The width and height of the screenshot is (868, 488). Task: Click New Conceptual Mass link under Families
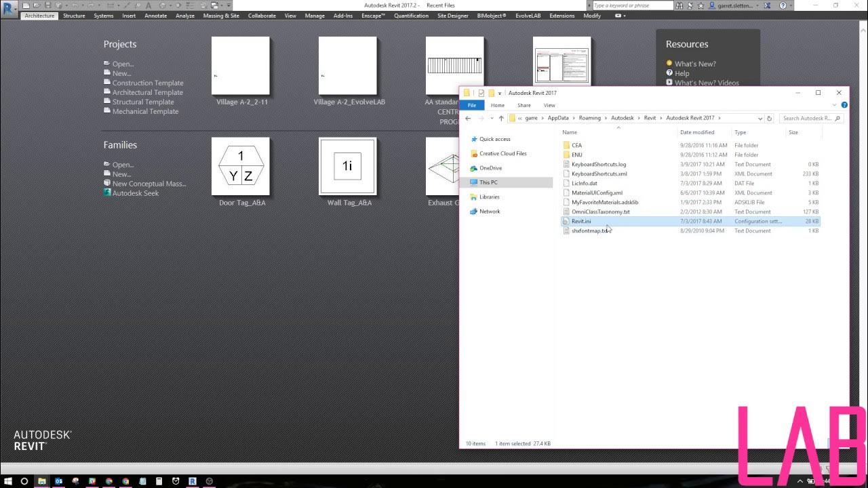click(149, 184)
